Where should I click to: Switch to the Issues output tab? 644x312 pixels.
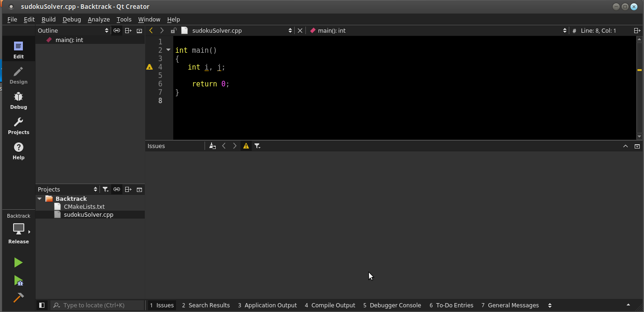[x=162, y=305]
